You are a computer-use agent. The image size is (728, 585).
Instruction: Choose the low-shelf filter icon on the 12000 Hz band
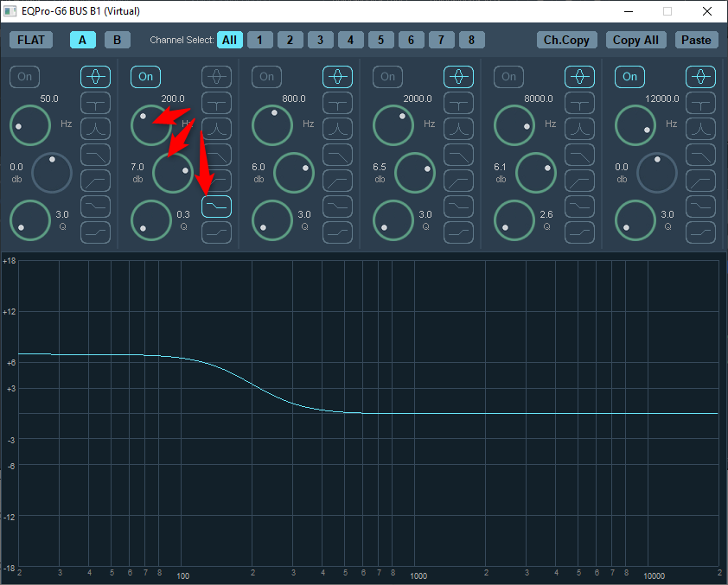point(700,207)
